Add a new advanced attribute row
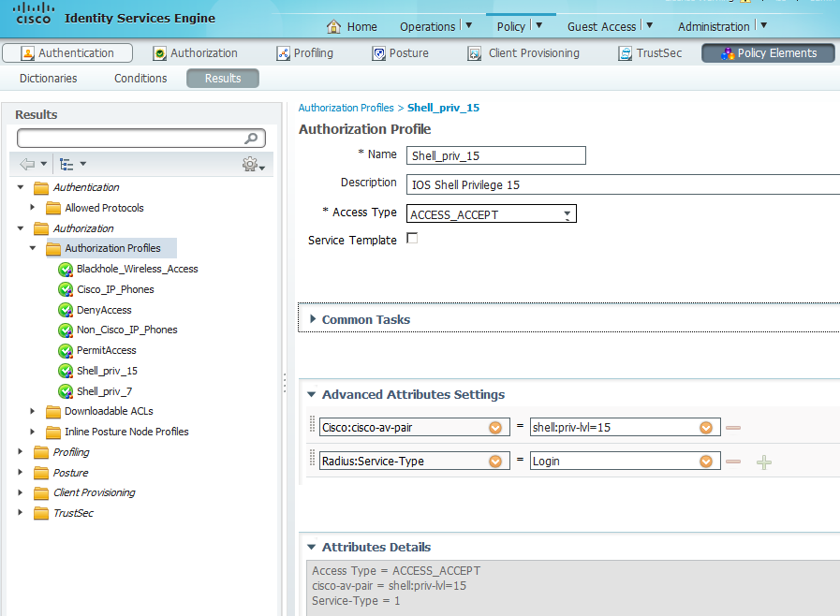840x616 pixels. click(764, 462)
